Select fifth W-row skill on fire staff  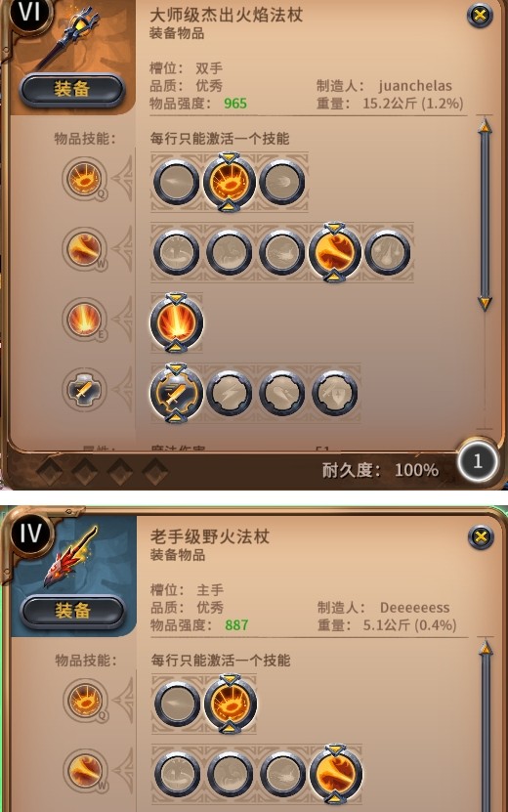387,253
